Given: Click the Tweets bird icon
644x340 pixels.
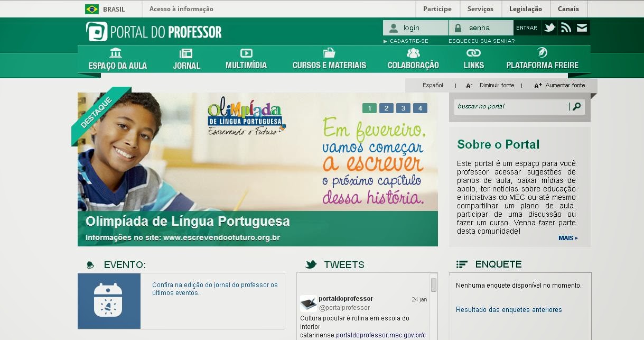Looking at the screenshot, I should [311, 264].
